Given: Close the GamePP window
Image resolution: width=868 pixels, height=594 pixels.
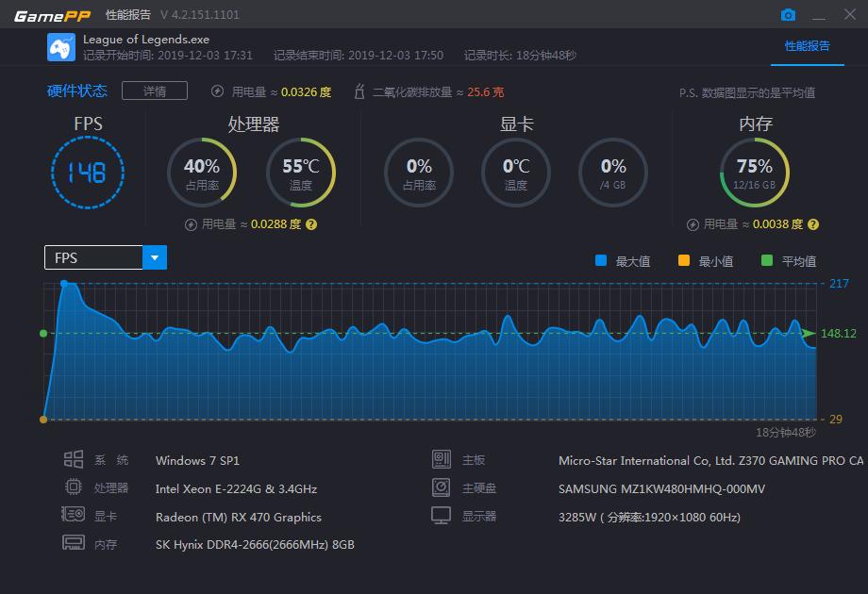Looking at the screenshot, I should tap(850, 14).
